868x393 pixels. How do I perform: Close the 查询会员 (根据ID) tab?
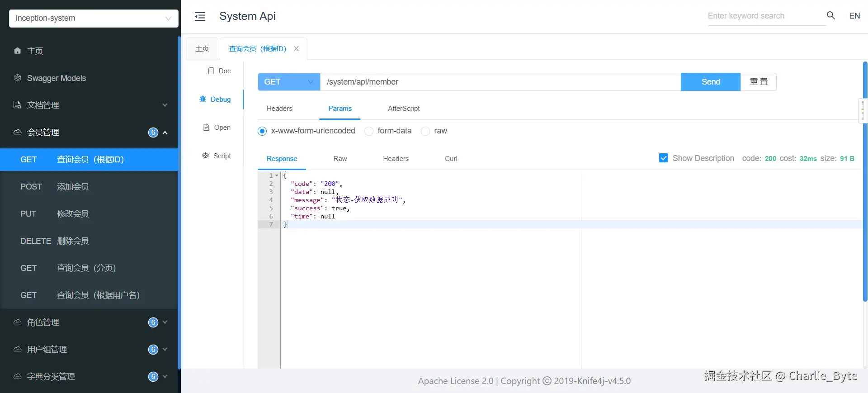[296, 49]
